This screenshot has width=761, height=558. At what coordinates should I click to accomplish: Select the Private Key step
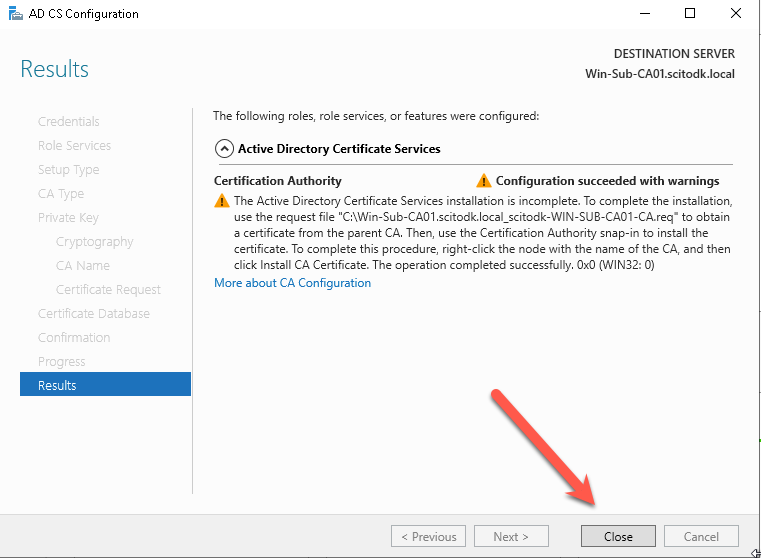[68, 218]
